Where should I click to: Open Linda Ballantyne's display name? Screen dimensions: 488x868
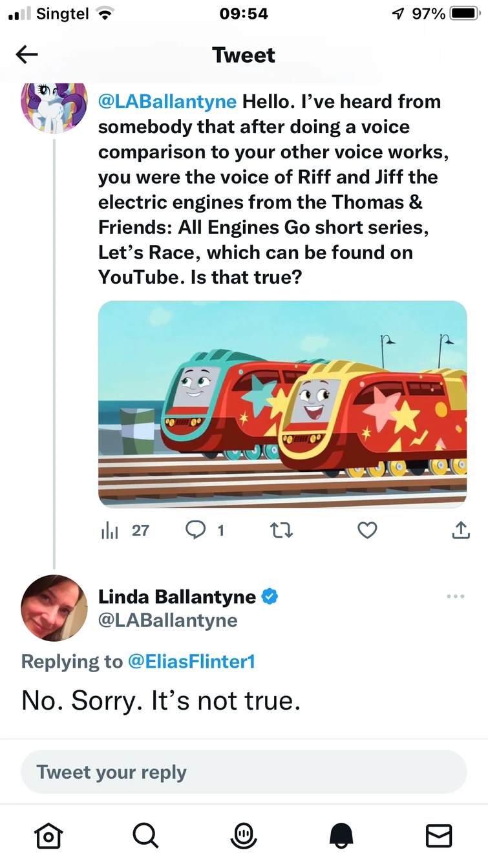(176, 597)
